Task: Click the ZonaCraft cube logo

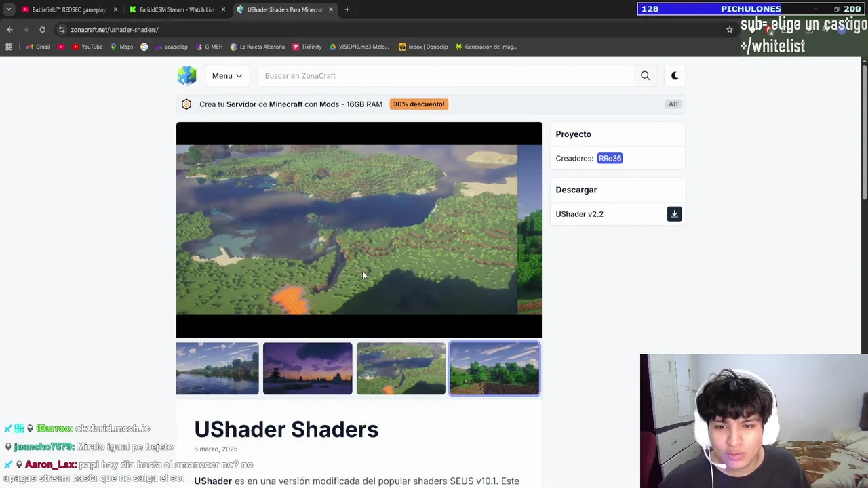Action: pyautogui.click(x=186, y=75)
